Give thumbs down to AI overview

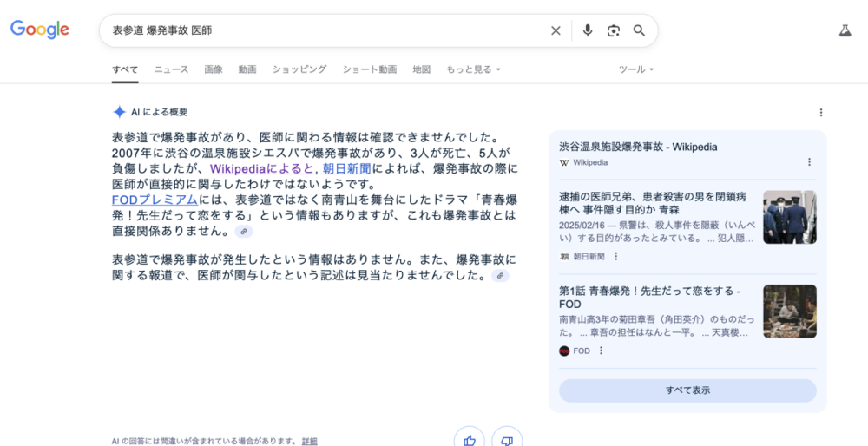pyautogui.click(x=507, y=440)
